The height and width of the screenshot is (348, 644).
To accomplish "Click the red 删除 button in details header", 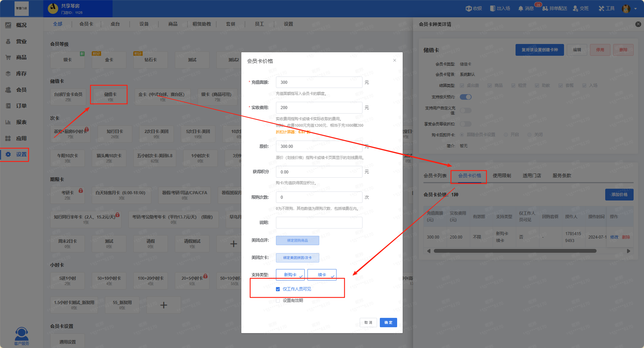I will click(x=623, y=50).
